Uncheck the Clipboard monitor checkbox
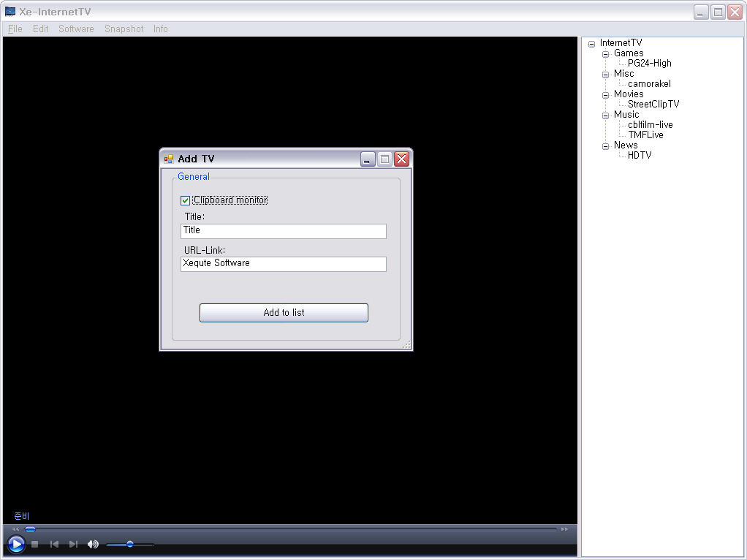This screenshot has height=560, width=747. point(186,200)
